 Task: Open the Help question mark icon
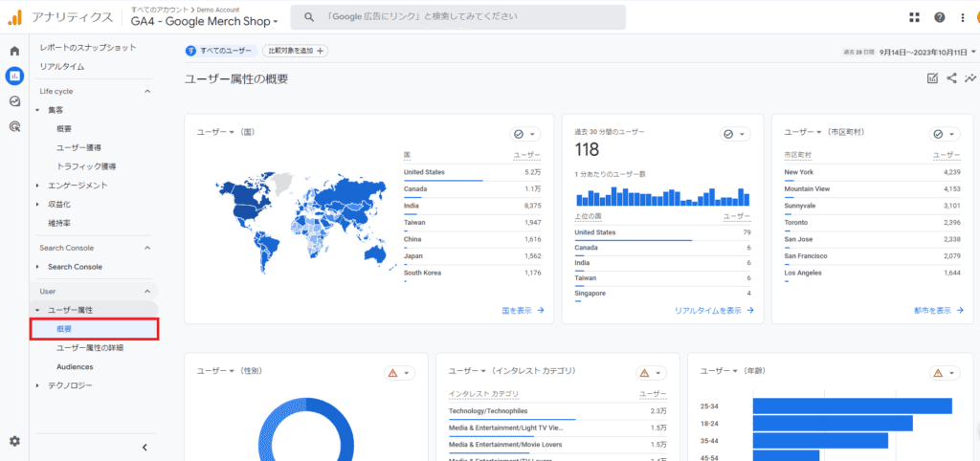coord(940,17)
